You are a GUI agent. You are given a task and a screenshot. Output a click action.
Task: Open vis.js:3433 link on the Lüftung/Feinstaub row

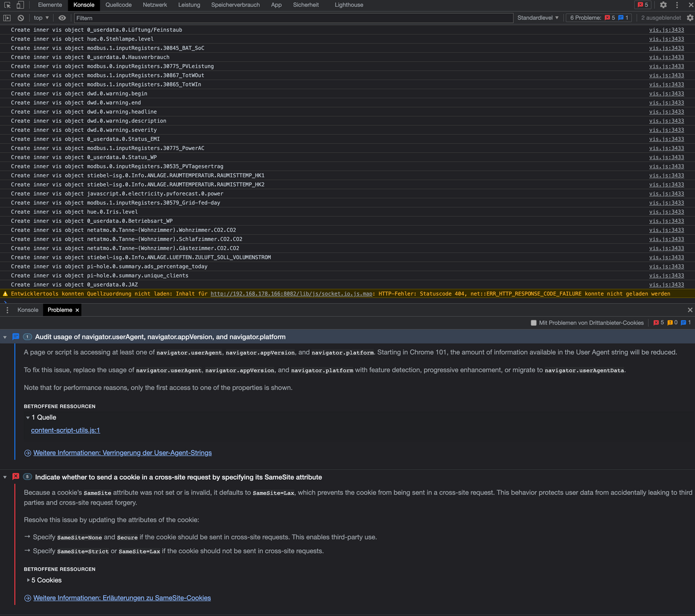click(667, 30)
